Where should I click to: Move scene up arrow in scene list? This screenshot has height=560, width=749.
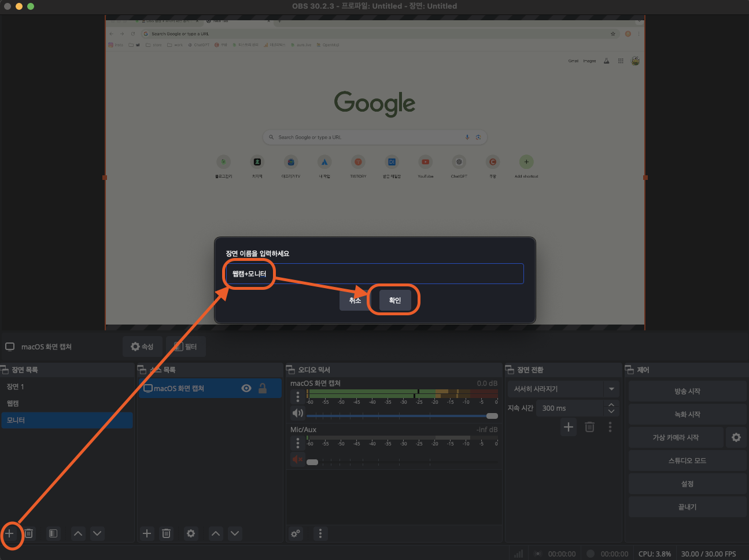click(78, 533)
